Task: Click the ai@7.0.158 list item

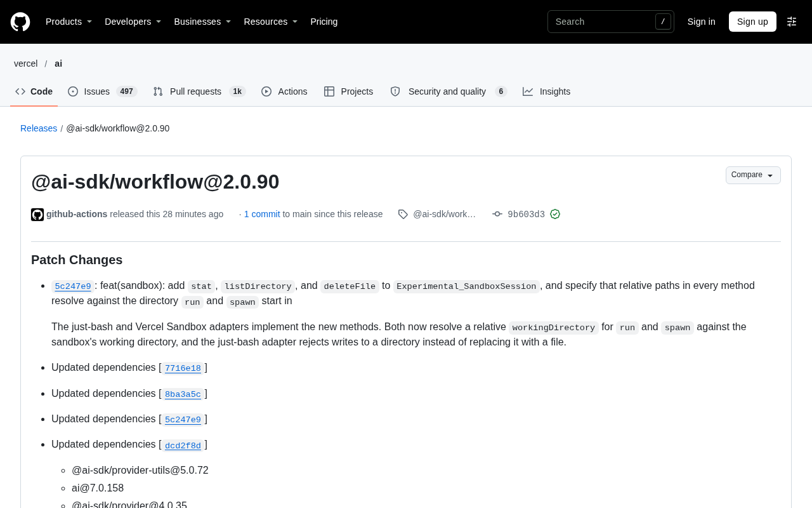Action: [x=98, y=488]
